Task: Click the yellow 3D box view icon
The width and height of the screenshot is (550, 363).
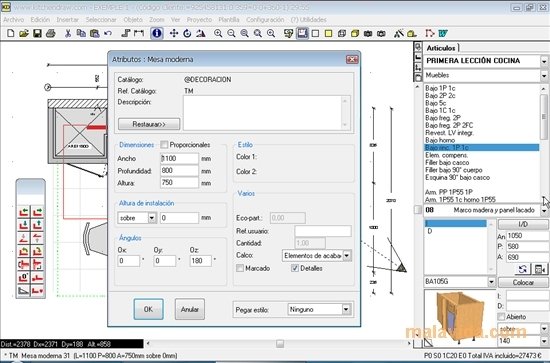Action: coord(355,34)
